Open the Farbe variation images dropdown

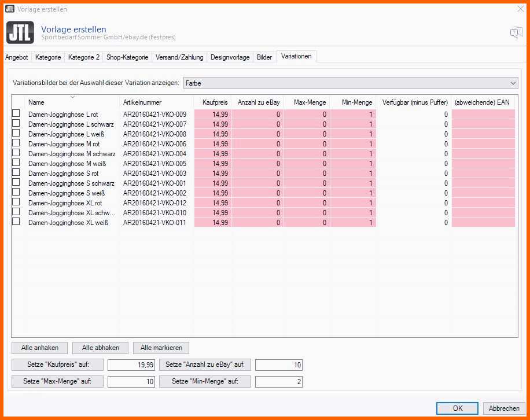tap(351, 83)
